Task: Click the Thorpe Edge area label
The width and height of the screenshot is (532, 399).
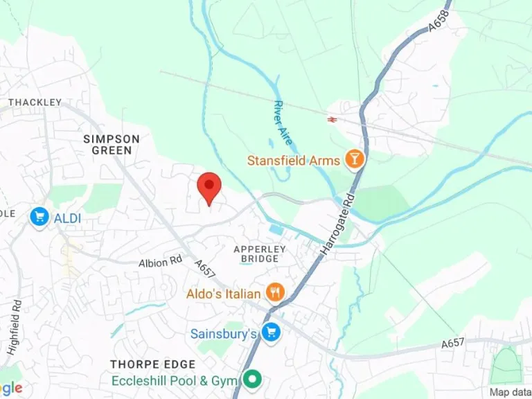Action: pos(153,364)
